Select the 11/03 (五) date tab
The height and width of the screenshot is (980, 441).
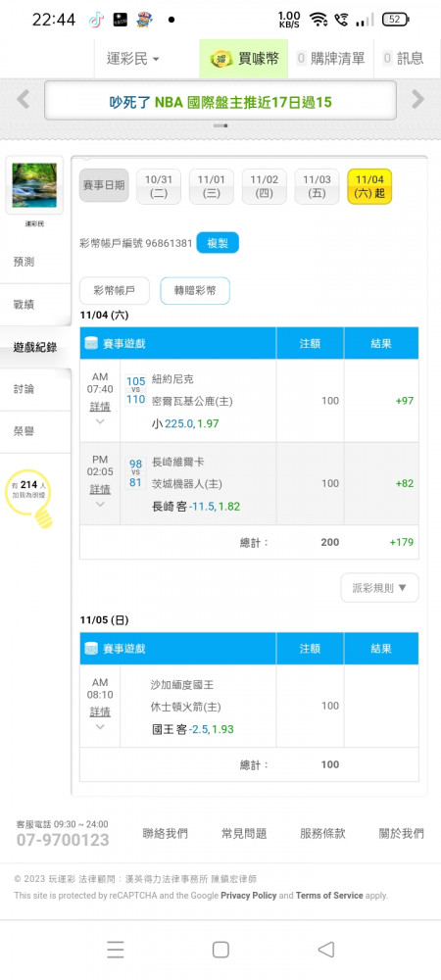click(317, 186)
